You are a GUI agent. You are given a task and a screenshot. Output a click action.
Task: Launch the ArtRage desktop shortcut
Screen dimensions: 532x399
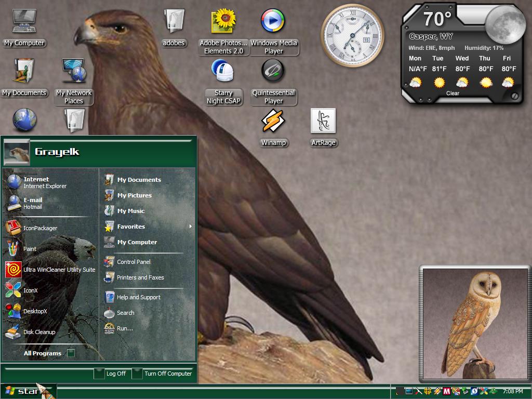[323, 128]
